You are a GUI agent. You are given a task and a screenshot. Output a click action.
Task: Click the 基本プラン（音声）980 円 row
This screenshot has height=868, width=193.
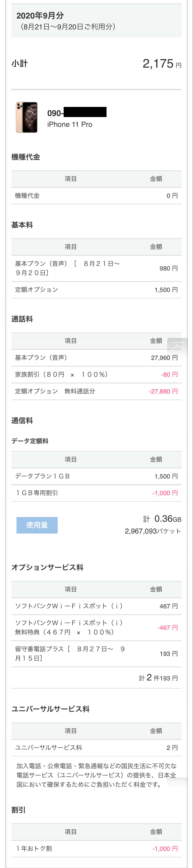(96, 268)
